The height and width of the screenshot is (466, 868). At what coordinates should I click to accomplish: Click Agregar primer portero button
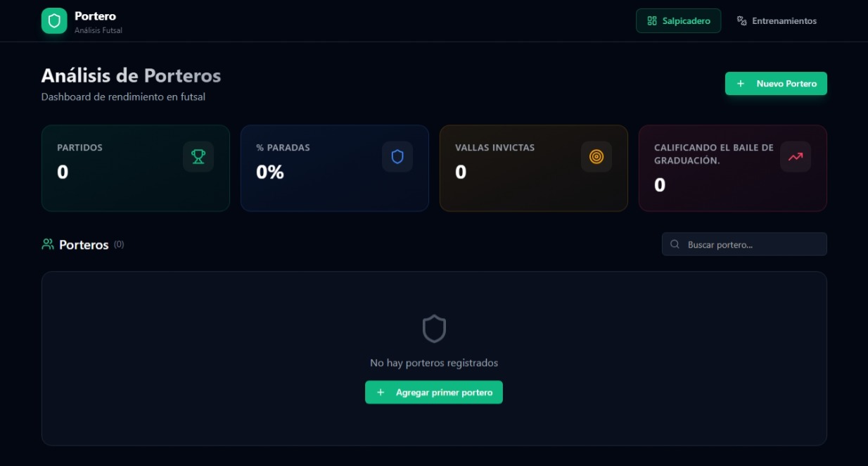[x=434, y=392]
